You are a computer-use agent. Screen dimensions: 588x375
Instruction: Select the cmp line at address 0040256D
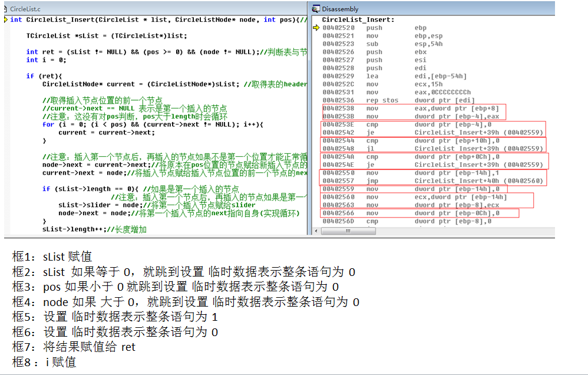[x=407, y=222]
